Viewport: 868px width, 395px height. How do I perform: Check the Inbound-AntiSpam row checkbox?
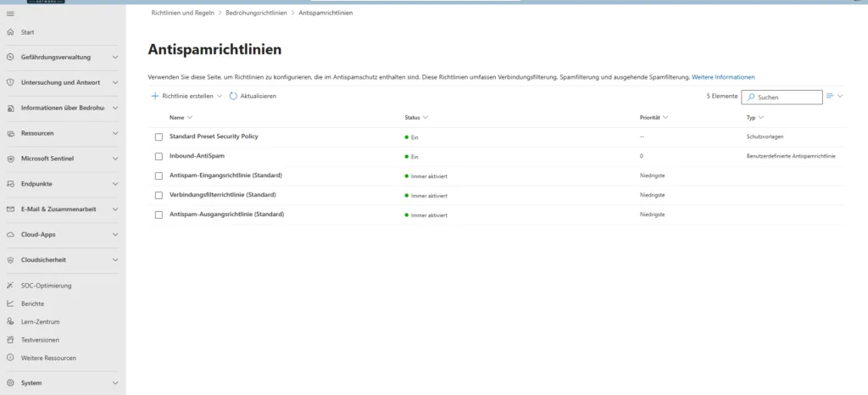pyautogui.click(x=159, y=156)
